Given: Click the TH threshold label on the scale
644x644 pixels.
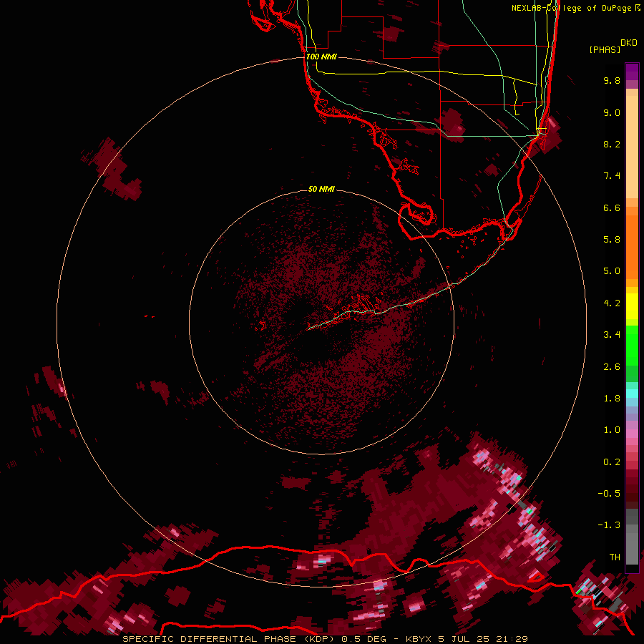Looking at the screenshot, I should point(615,557).
